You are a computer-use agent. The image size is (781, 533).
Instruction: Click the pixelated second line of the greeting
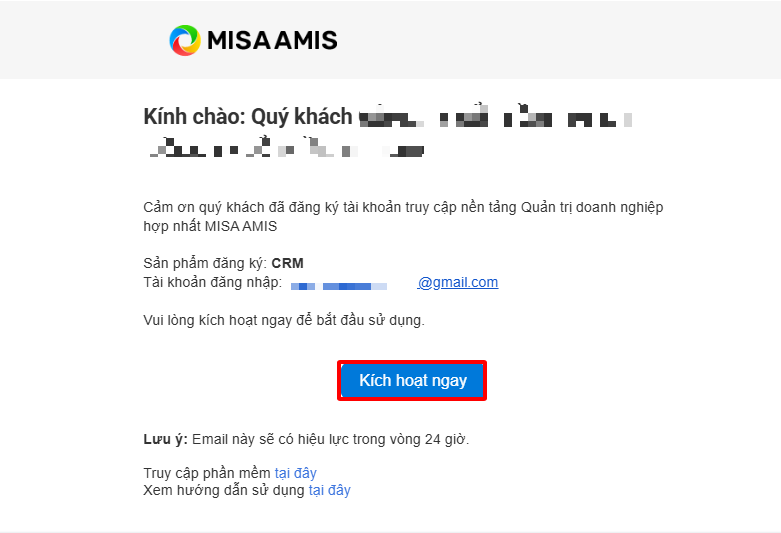pos(287,148)
